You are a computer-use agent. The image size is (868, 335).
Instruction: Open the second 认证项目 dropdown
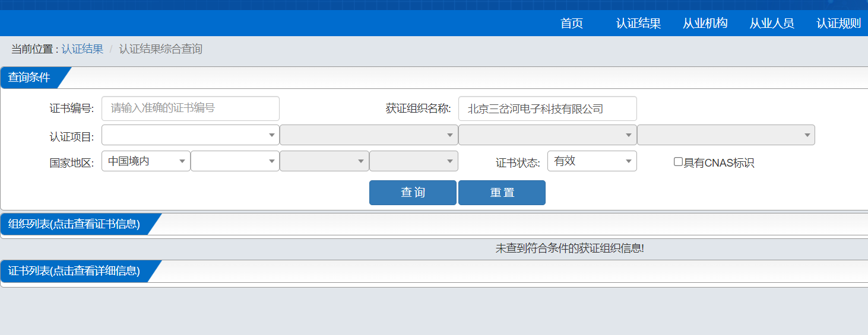(369, 135)
